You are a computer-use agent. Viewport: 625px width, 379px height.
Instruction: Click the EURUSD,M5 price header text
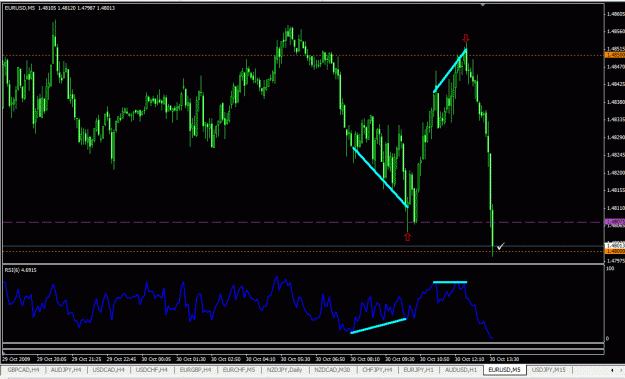60,8
